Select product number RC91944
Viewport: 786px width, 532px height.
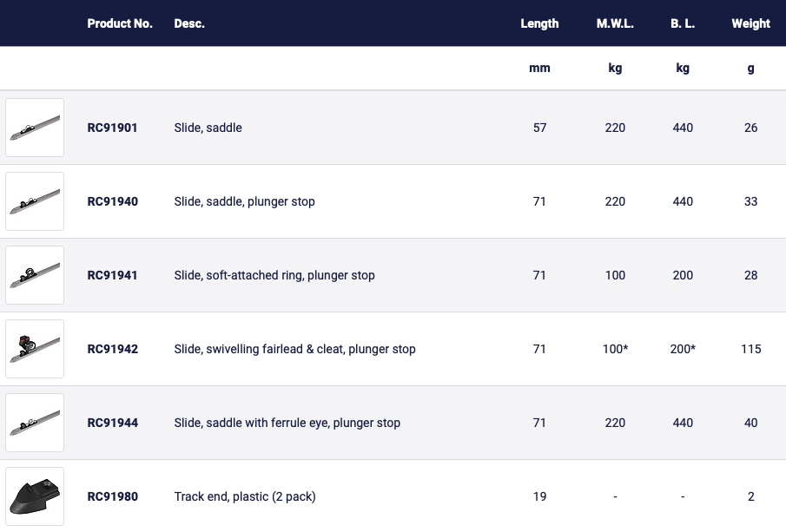(x=112, y=423)
